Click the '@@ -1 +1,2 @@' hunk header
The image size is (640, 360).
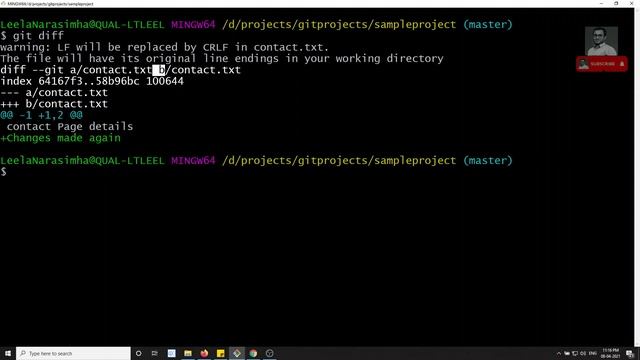coord(41,115)
